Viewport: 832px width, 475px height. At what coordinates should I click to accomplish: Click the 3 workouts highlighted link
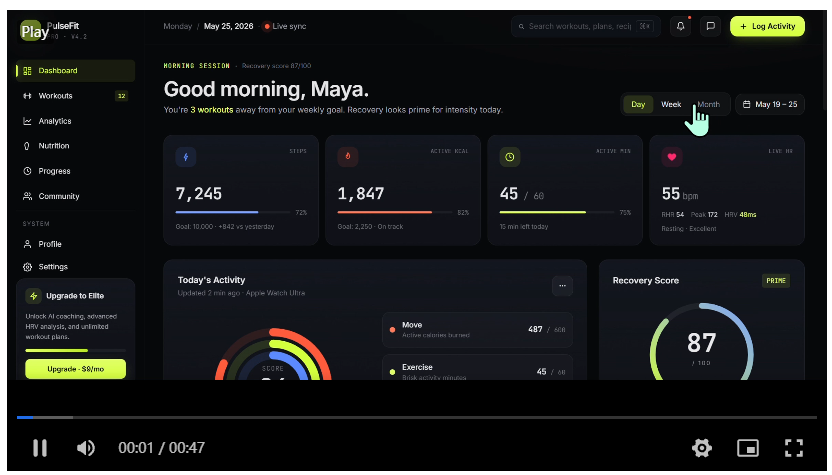[x=212, y=110]
